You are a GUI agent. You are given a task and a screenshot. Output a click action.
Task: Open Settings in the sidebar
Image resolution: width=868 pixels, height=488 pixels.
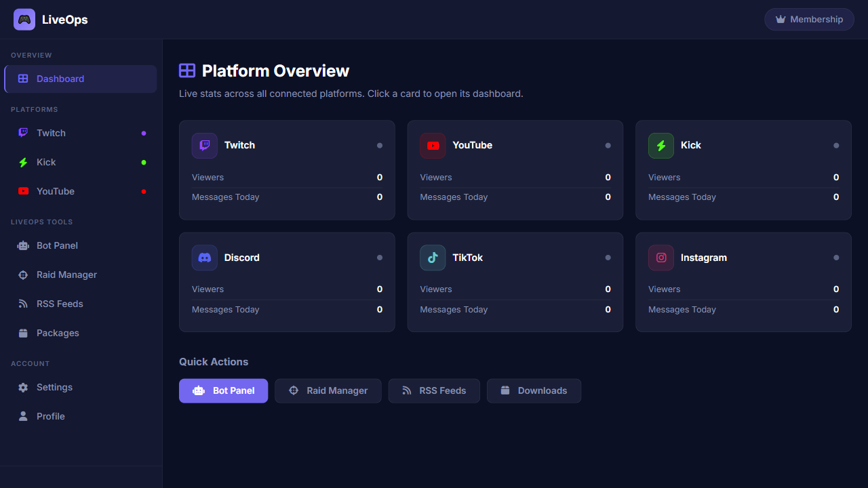pos(81,387)
